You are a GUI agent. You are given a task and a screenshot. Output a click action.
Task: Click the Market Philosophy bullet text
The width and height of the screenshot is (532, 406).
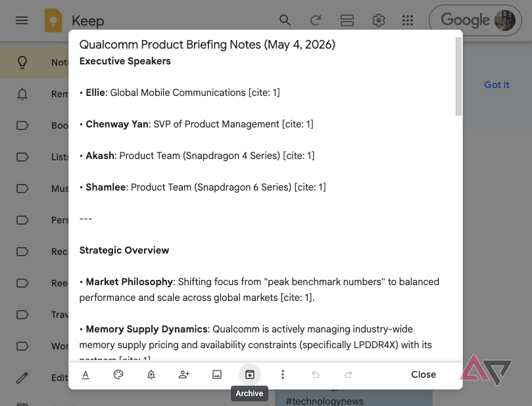[259, 290]
